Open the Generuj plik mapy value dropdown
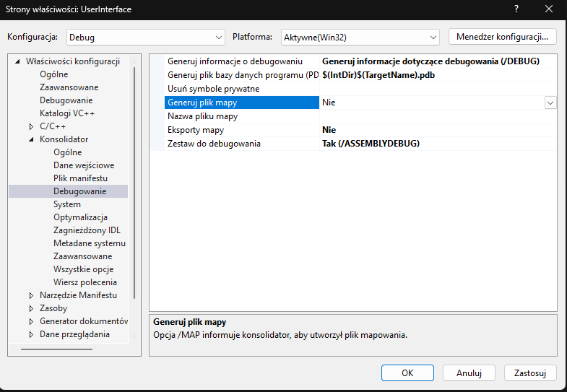 click(x=550, y=103)
